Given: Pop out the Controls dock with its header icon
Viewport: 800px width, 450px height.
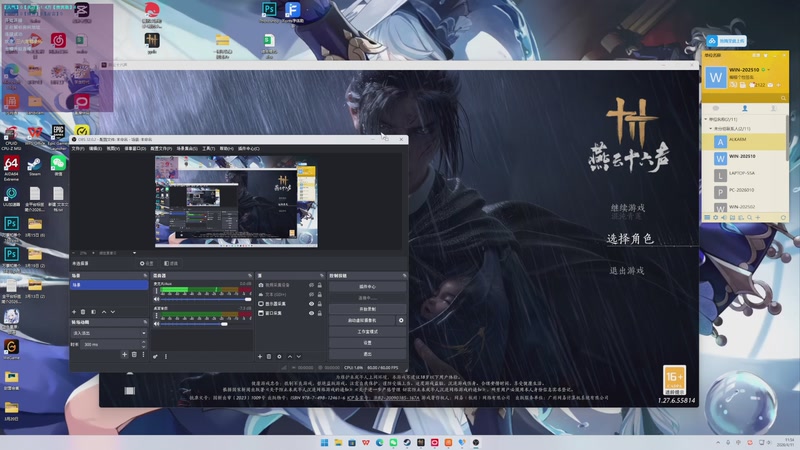Looking at the screenshot, I should pyautogui.click(x=404, y=276).
